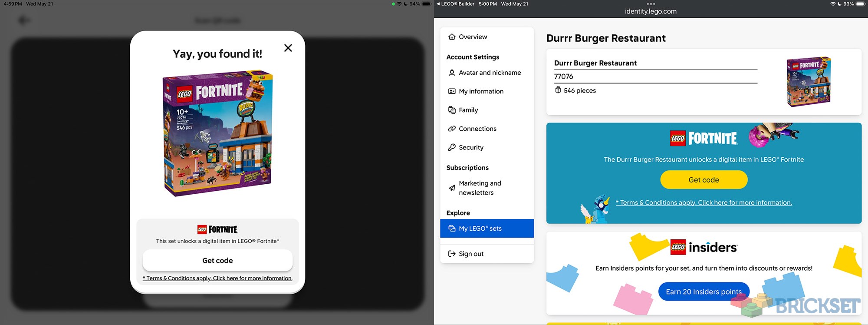Click the Overview home icon
Image resolution: width=868 pixels, height=325 pixels.
[x=452, y=37]
